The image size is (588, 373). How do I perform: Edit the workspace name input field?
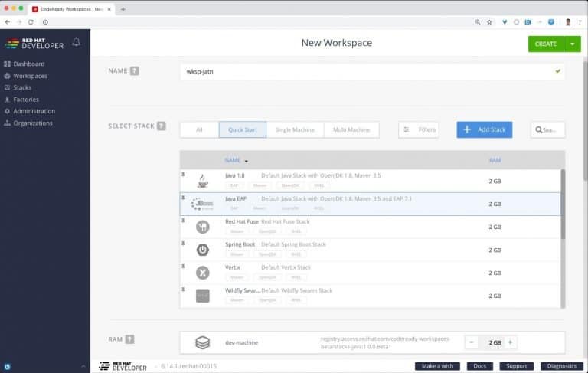372,71
